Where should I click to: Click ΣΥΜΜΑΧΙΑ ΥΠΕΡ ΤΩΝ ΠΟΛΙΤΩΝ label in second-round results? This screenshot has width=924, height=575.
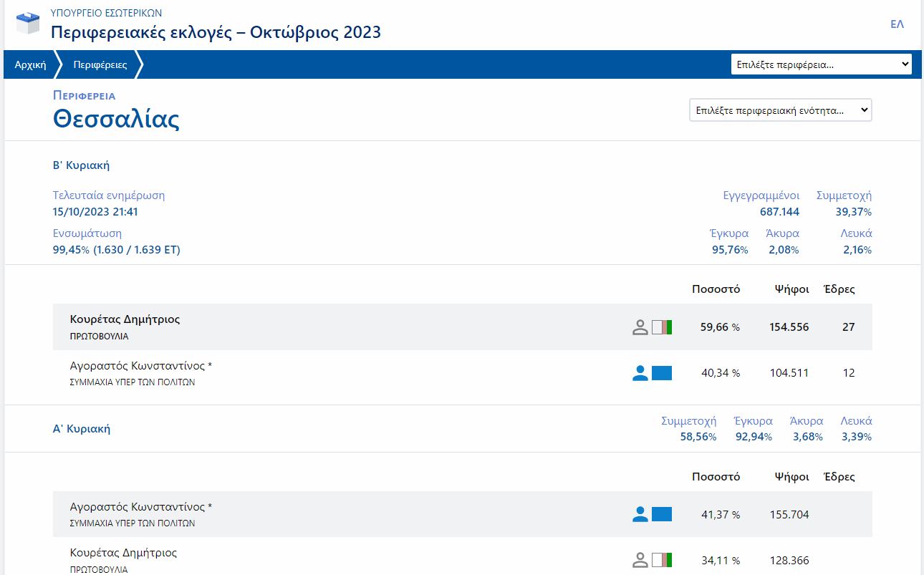(133, 382)
